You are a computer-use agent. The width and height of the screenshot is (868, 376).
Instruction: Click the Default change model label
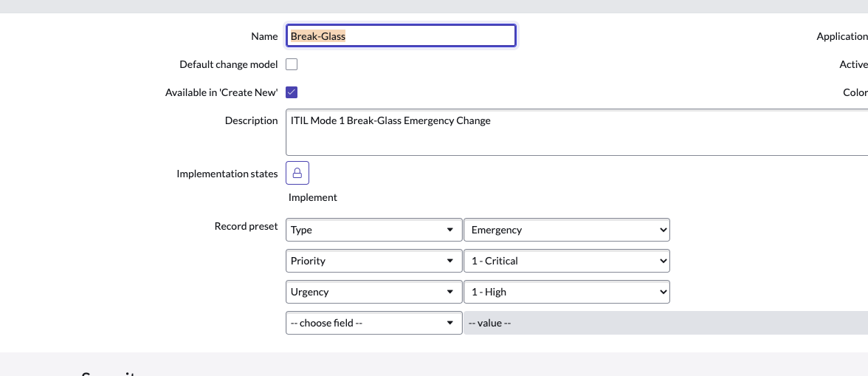(x=229, y=64)
